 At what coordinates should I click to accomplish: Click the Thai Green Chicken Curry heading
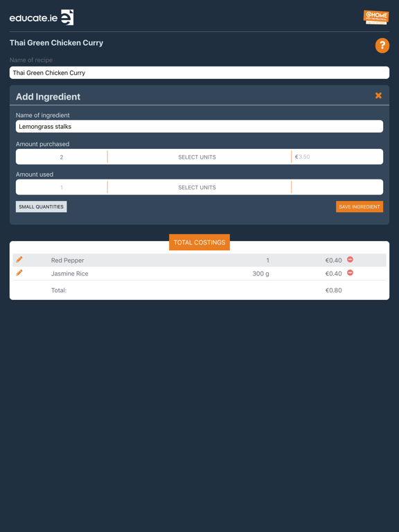coord(56,43)
